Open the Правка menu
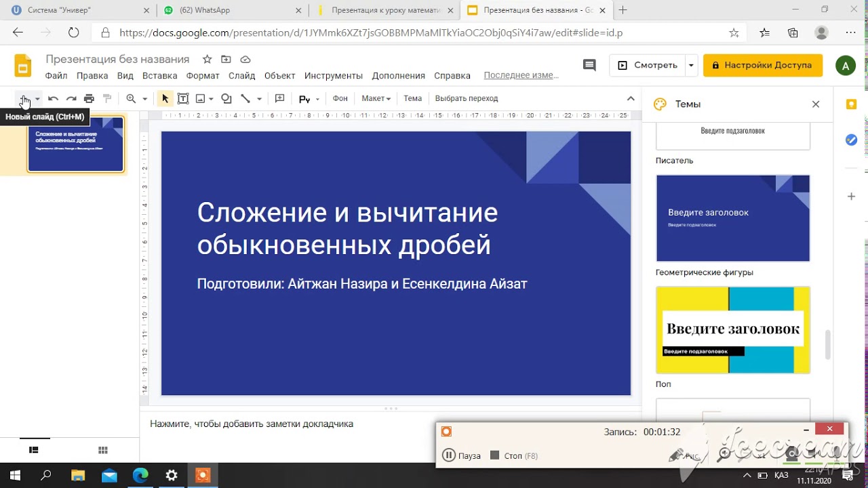 click(92, 76)
